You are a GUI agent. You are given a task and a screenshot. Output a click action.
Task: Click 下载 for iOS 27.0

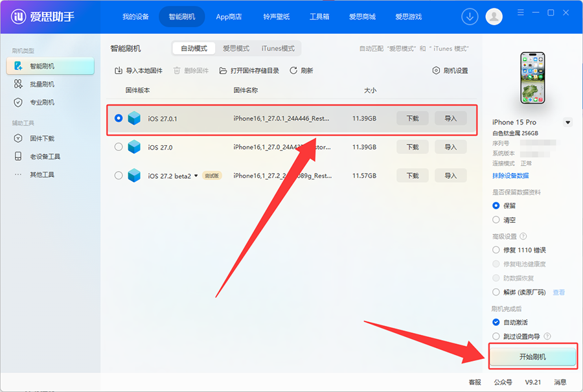(x=413, y=147)
